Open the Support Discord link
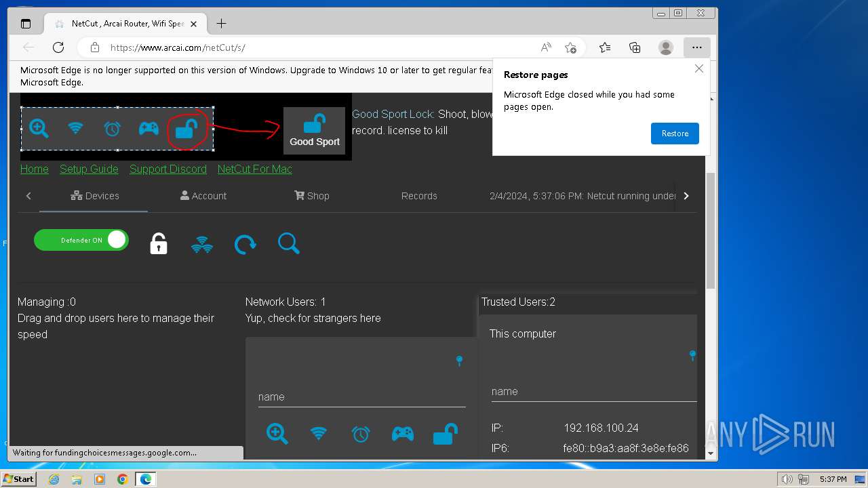868x488 pixels. tap(168, 169)
